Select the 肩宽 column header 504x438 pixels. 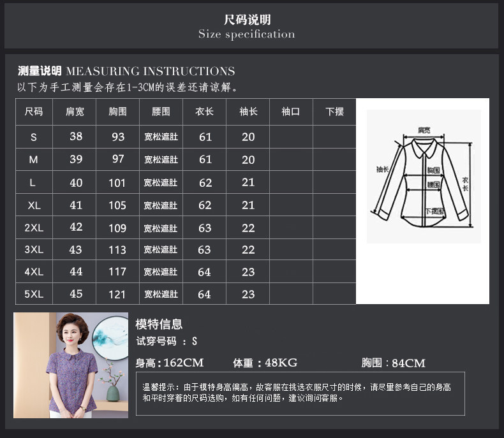coord(75,112)
